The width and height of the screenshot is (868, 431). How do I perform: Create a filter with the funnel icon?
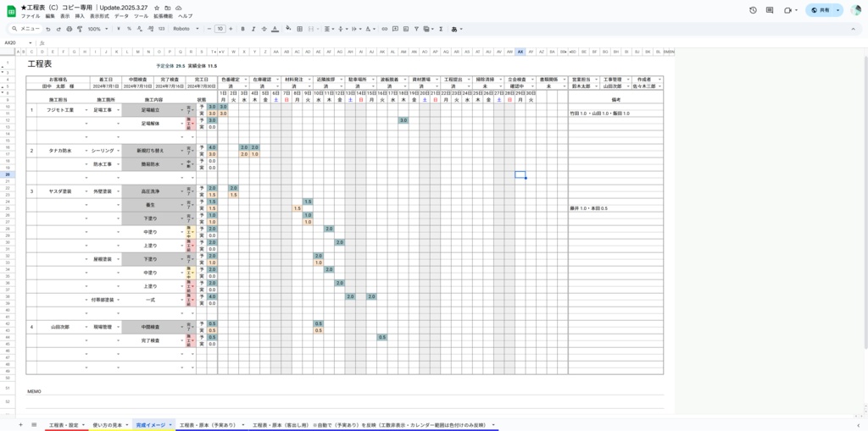(416, 29)
